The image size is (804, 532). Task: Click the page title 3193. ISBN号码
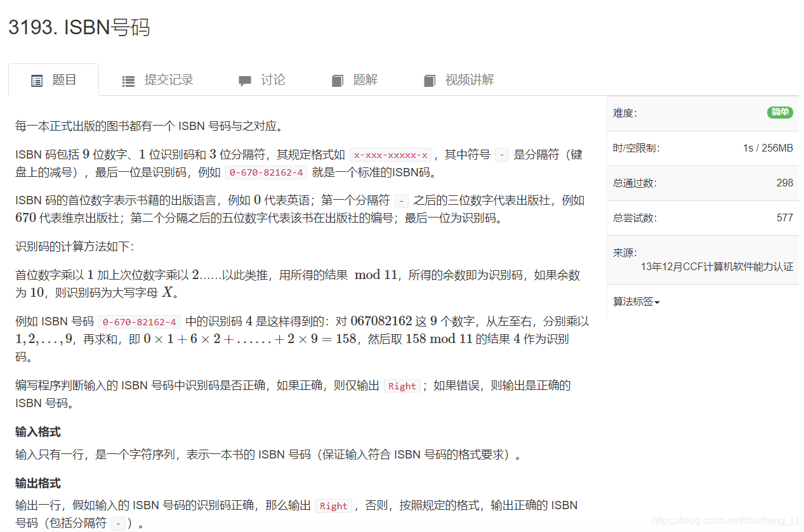[79, 27]
